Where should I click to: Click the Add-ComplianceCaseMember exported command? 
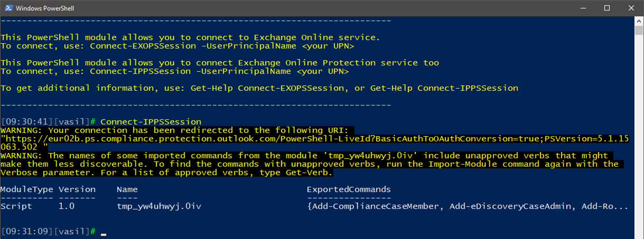point(375,206)
